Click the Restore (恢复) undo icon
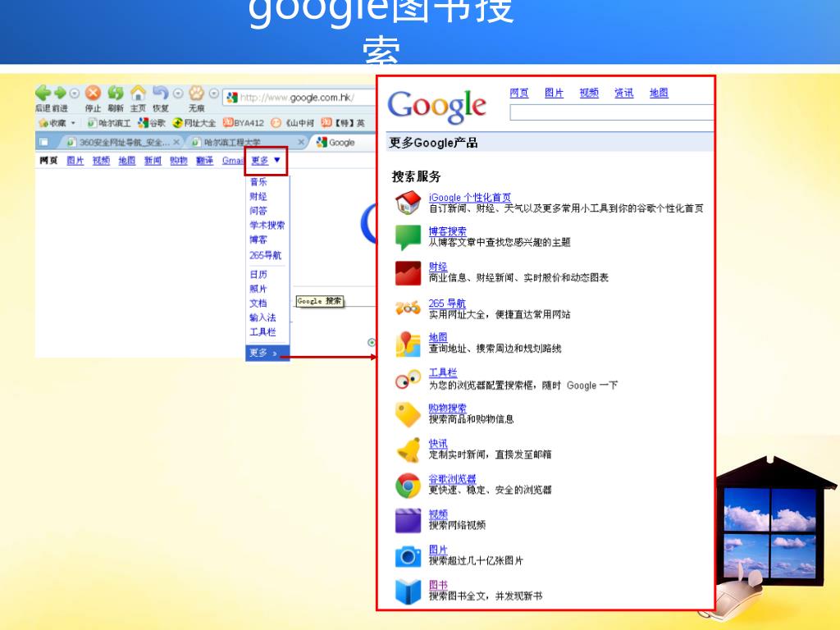Viewport: 840px width, 630px height. (x=160, y=94)
